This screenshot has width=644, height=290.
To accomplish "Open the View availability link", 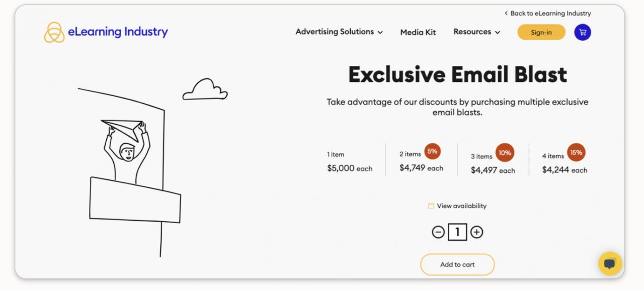I will (461, 206).
